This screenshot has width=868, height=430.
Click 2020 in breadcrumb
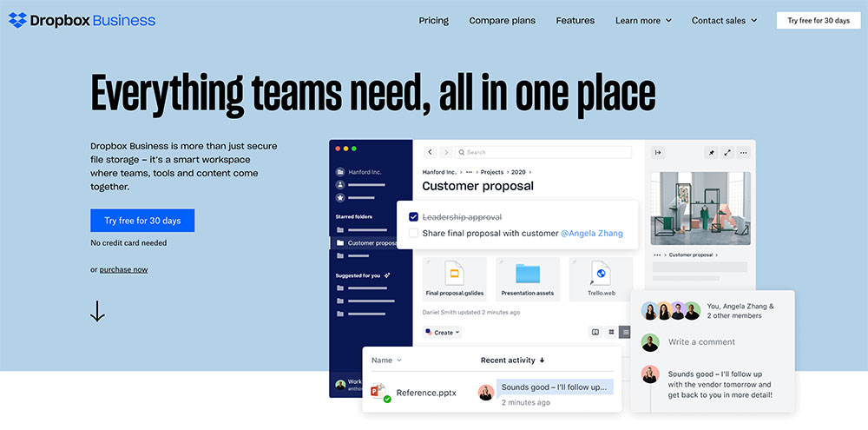(x=519, y=172)
